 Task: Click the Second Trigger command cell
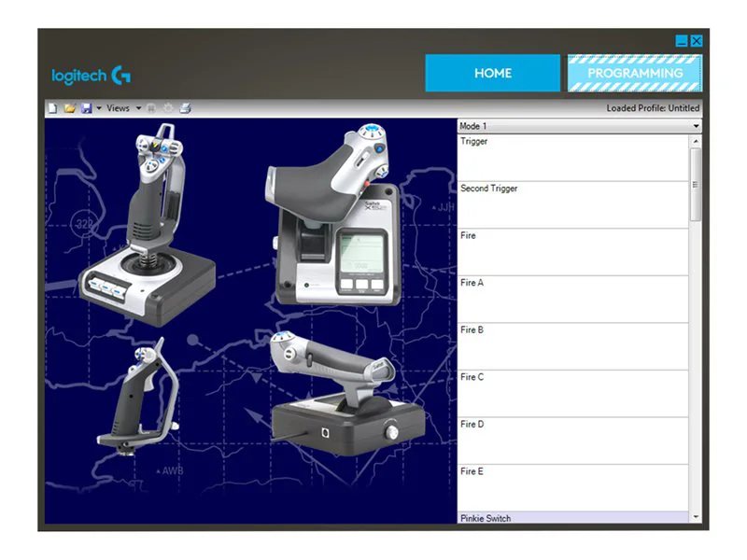click(x=572, y=204)
